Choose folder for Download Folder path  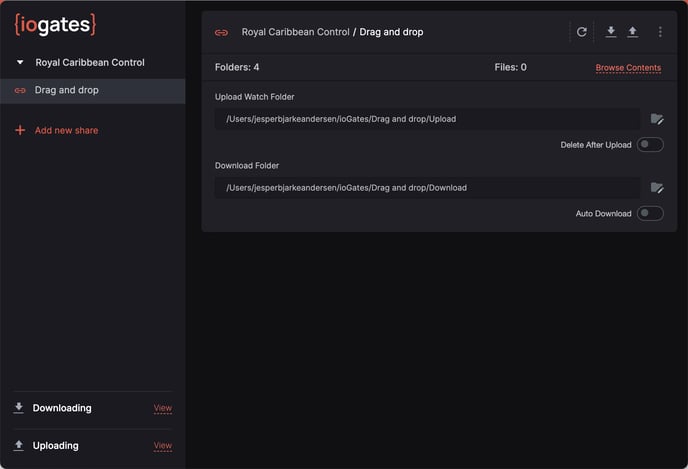coord(657,187)
